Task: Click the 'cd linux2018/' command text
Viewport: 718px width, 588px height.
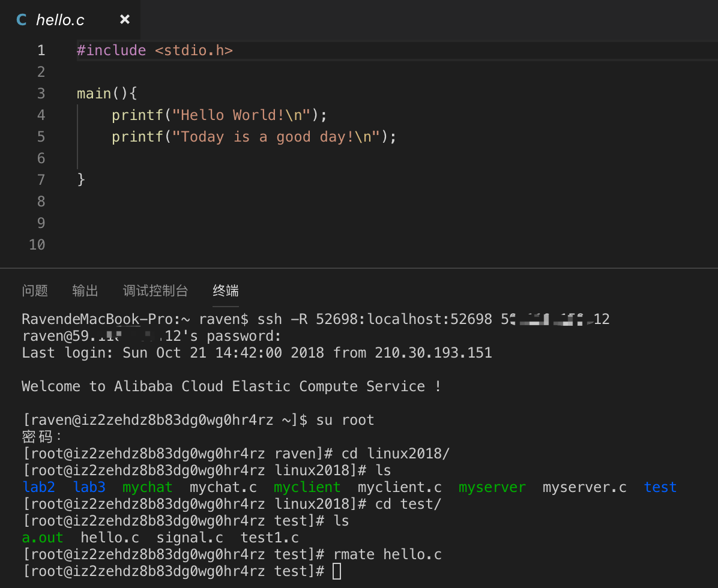Action: tap(396, 454)
